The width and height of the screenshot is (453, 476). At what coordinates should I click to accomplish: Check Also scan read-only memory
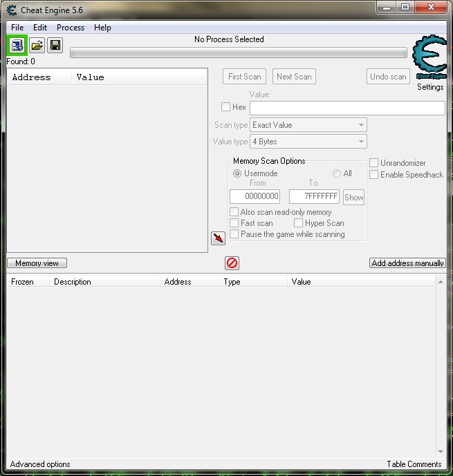click(234, 211)
